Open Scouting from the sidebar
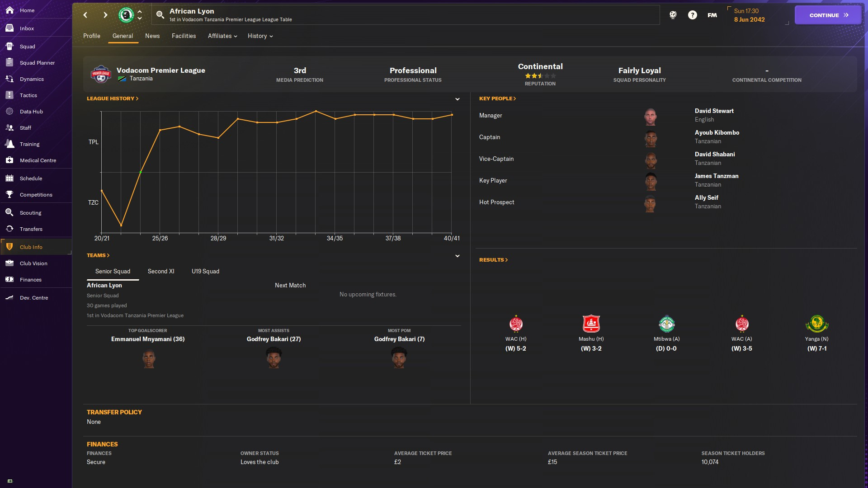The height and width of the screenshot is (488, 868). click(30, 213)
